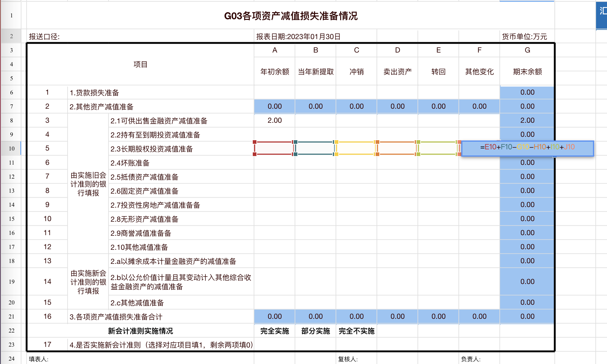Click the yellow-outlined 冲销 cell in row 10
Image resolution: width=607 pixels, height=364 pixels.
click(x=356, y=148)
